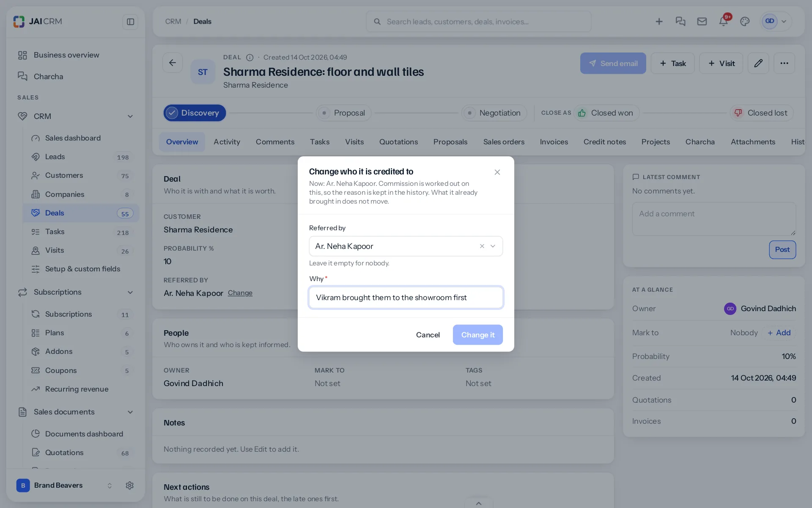Select the Discovery stage
Viewport: 812px width, 508px height.
195,113
